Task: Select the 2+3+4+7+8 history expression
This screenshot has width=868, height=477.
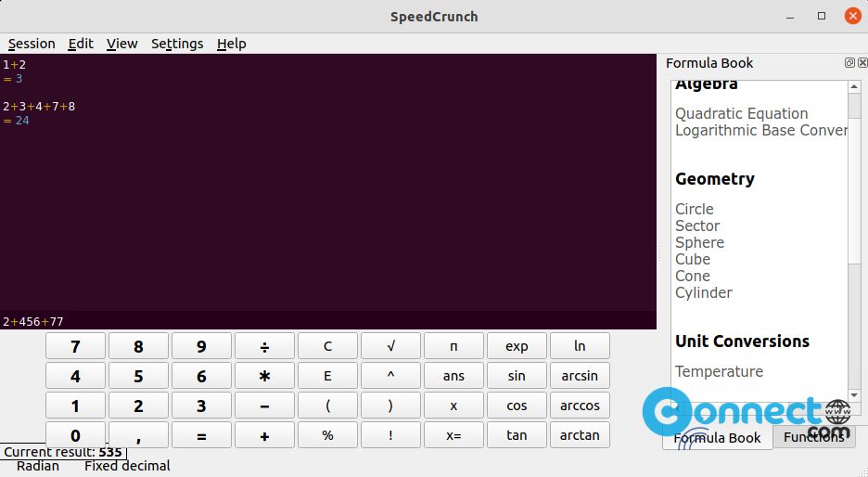Action: pos(39,107)
